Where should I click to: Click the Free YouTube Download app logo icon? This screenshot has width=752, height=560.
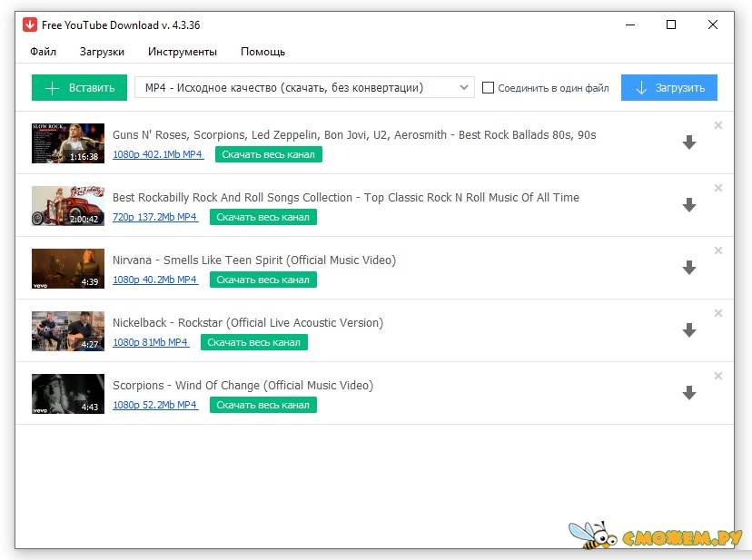30,25
